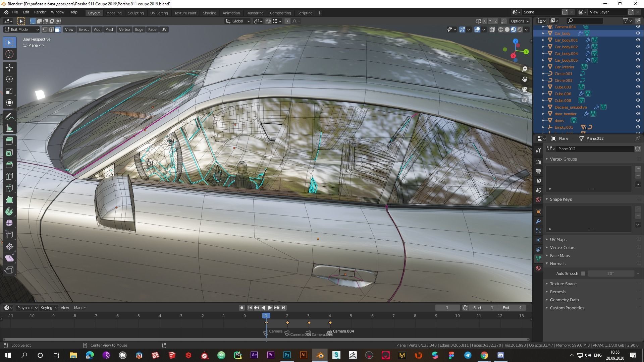This screenshot has height=362, width=644.
Task: Collapse the Vertex Groups panel
Action: click(563, 159)
